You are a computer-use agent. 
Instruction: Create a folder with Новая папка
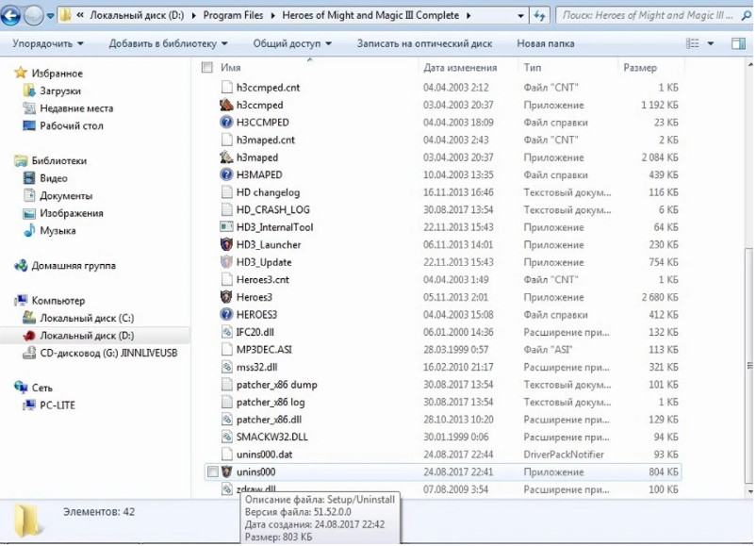[x=545, y=43]
